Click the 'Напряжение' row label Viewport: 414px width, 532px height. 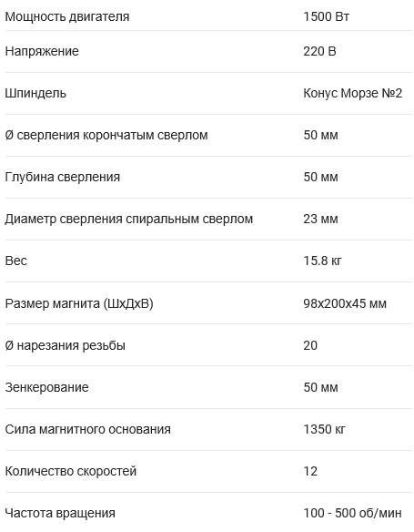[x=42, y=52]
